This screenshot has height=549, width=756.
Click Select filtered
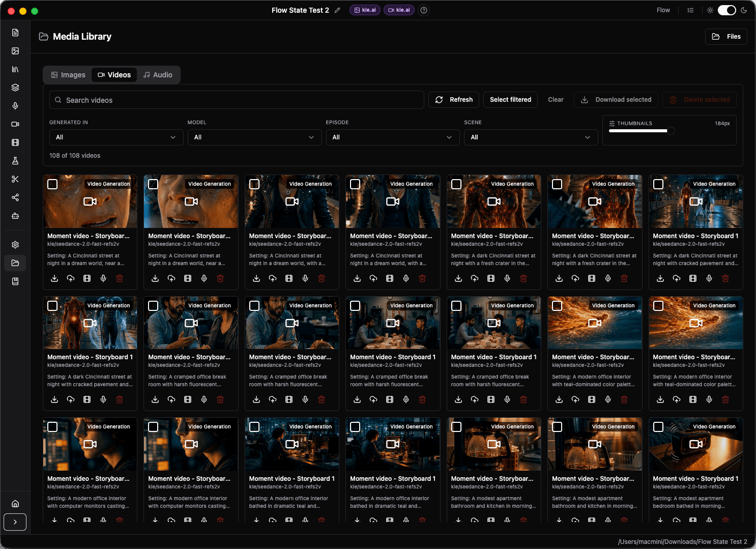(x=510, y=100)
